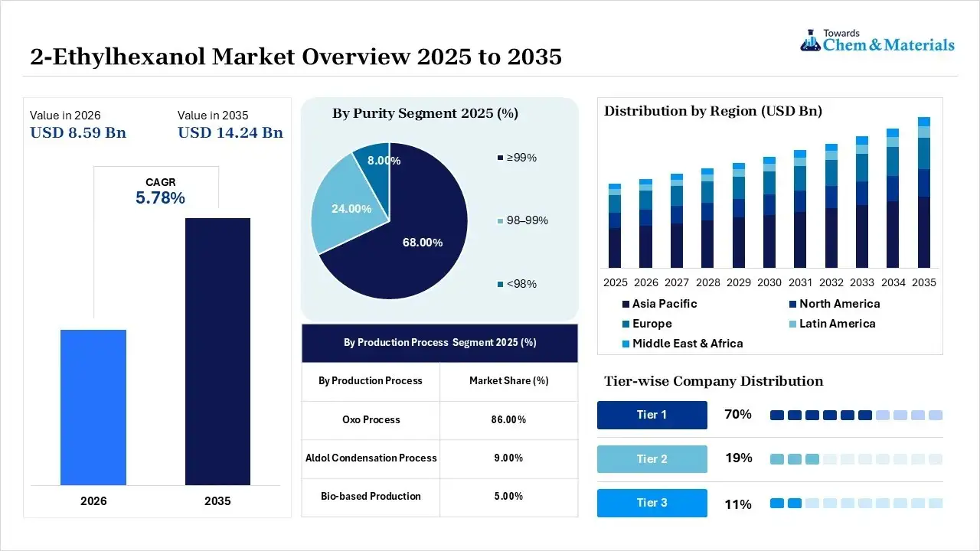Image resolution: width=980 pixels, height=551 pixels.
Task: Click the Tier 1 button
Action: (652, 415)
